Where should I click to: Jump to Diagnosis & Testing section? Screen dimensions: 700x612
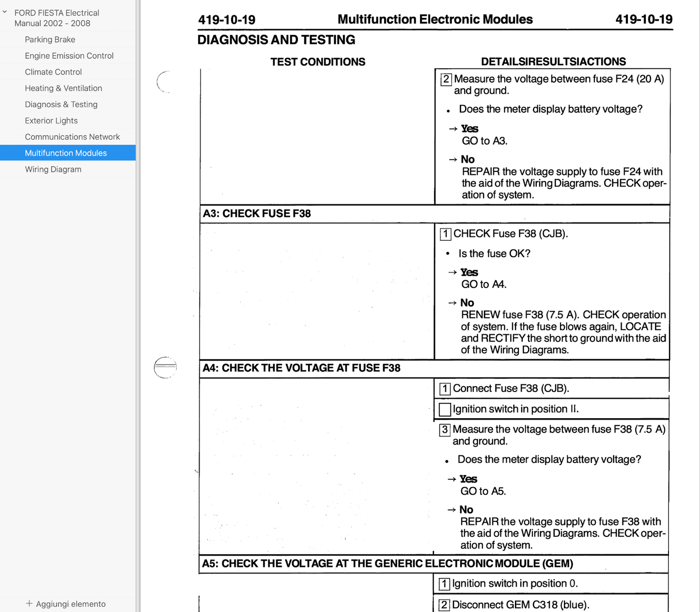[x=61, y=105]
